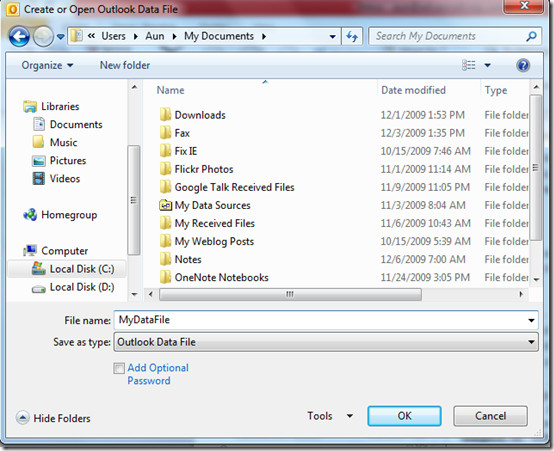Expand the File name dropdown arrow

coord(531,320)
